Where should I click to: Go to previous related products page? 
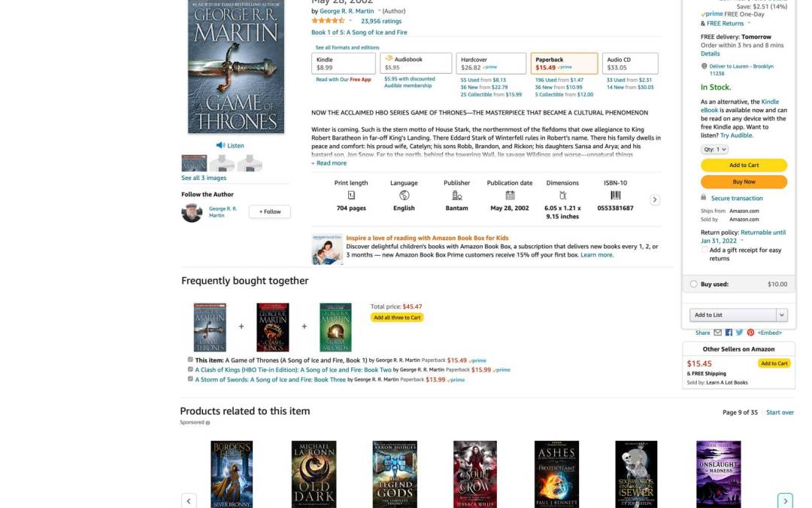[189, 500]
